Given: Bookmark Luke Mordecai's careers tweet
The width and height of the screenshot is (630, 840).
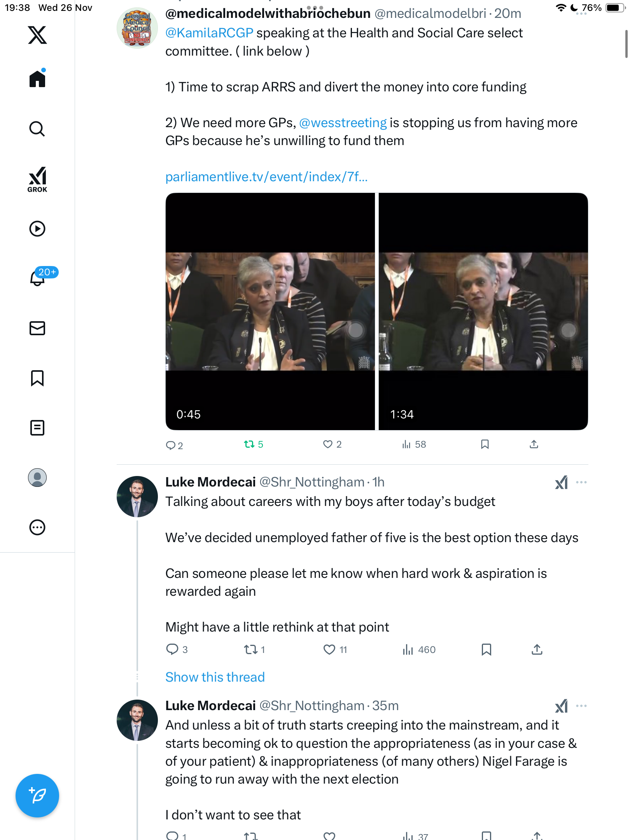Looking at the screenshot, I should click(486, 649).
